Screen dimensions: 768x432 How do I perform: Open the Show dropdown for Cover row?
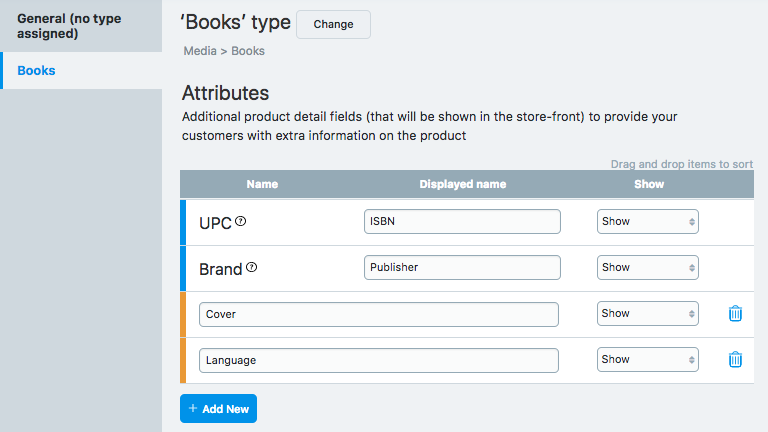tap(647, 314)
